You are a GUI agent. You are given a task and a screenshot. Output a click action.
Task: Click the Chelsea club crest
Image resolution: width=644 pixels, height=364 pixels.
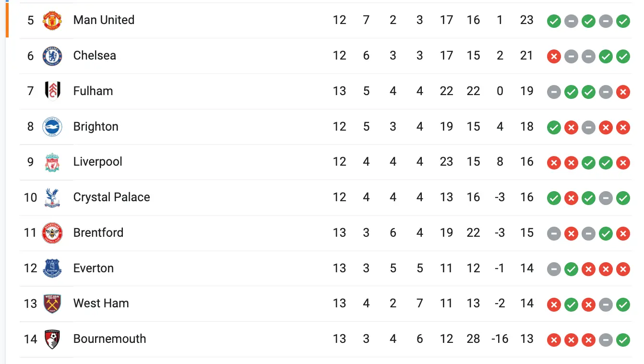52,56
